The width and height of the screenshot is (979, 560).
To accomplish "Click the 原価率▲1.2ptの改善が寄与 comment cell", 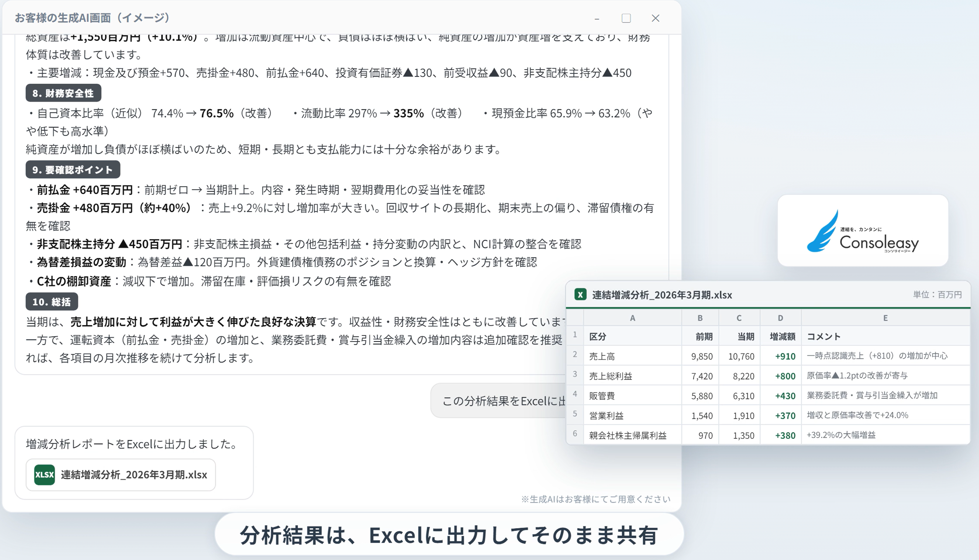I will tap(886, 375).
